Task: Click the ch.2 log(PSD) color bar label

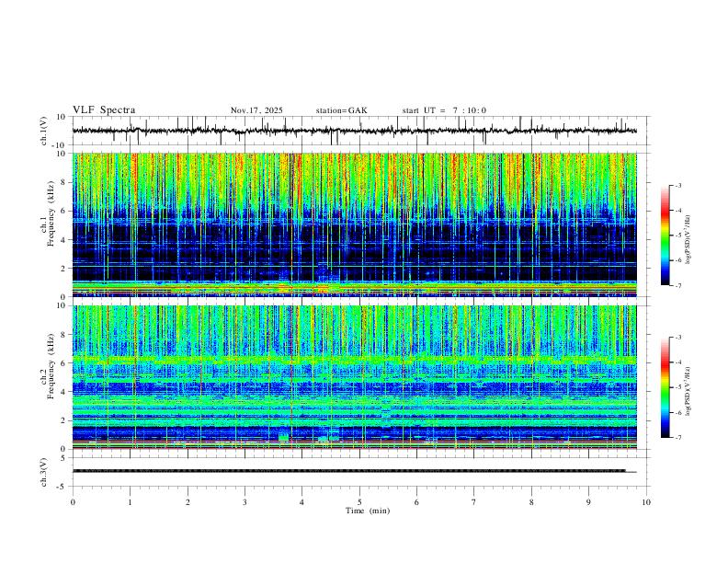Action: pyautogui.click(x=688, y=392)
